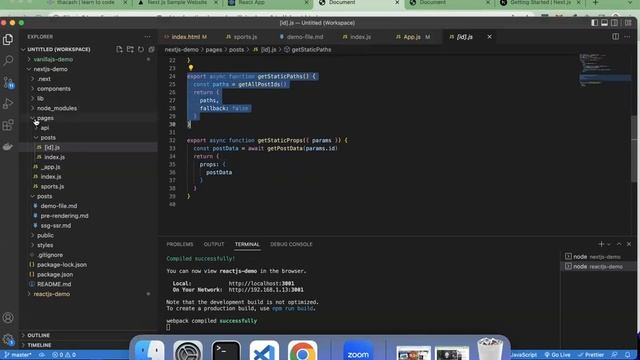This screenshot has width=640, height=360.
Task: Open the Search view in activity bar
Action: pos(8,61)
